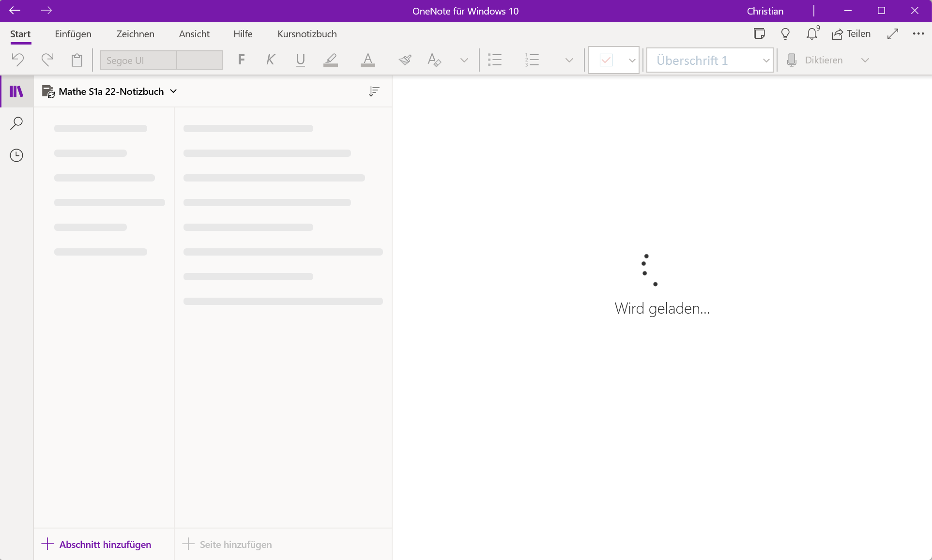The width and height of the screenshot is (932, 560).
Task: Switch to the Zeichnen tab
Action: tap(135, 34)
